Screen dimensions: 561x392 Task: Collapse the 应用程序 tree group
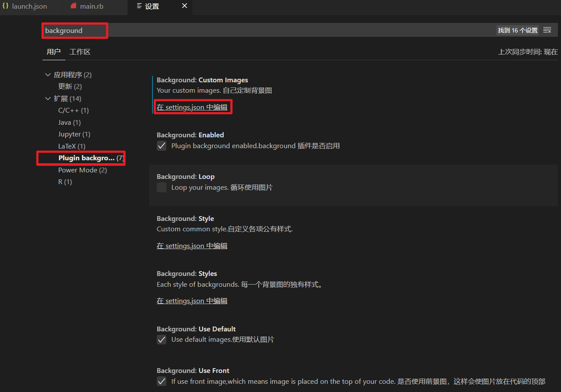point(48,75)
